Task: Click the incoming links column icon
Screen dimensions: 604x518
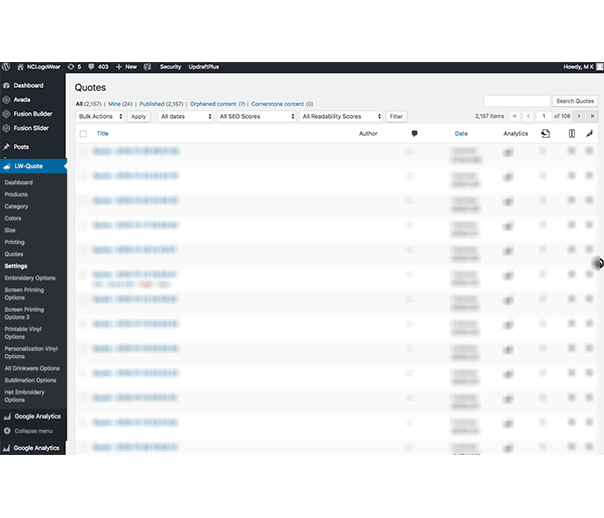Action: pyautogui.click(x=545, y=133)
